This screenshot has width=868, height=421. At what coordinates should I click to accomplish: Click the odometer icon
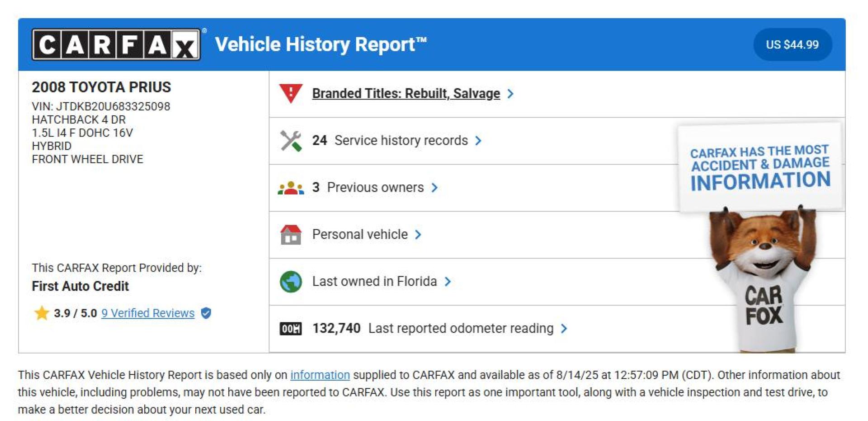tap(291, 328)
